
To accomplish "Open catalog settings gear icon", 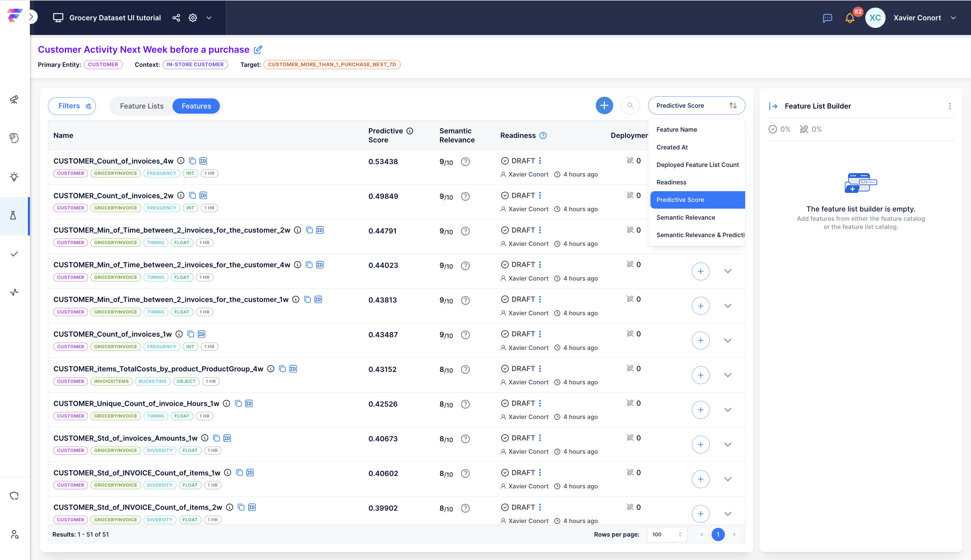I will tap(193, 18).
